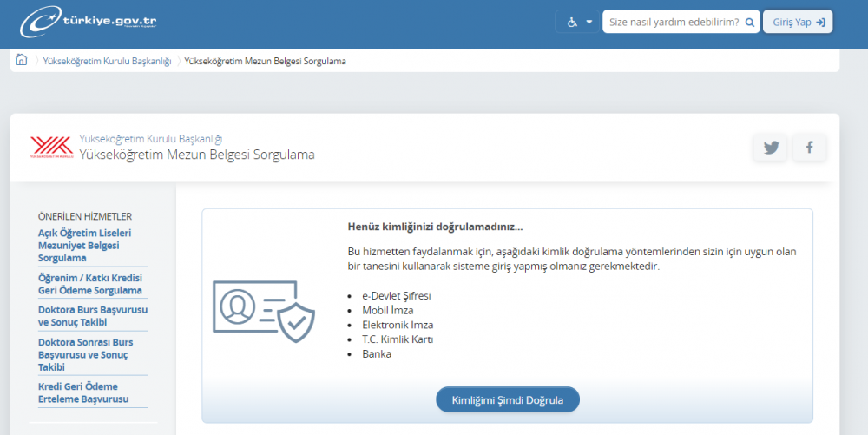This screenshot has height=435, width=868.
Task: Type in the 'Size nasıl yardım edebilirim?' field
Action: pos(673,22)
